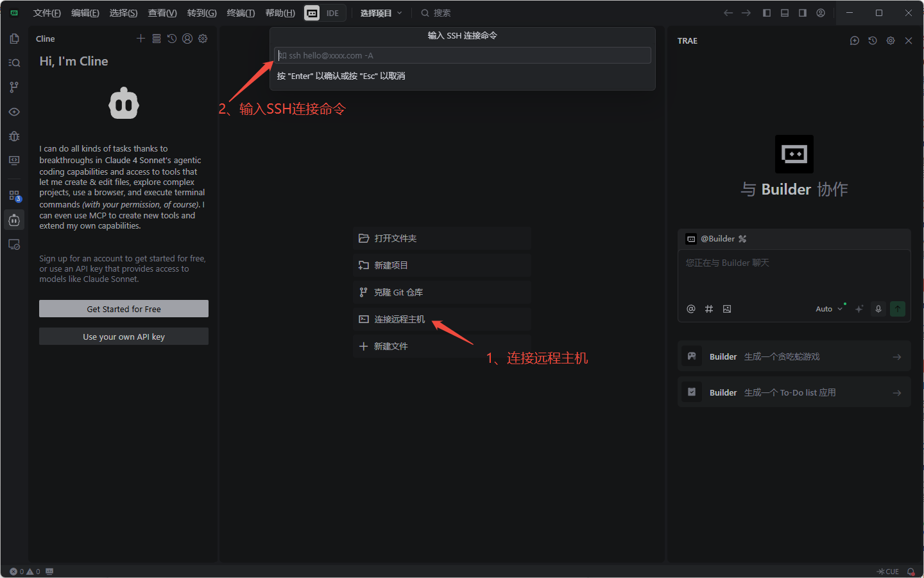Image resolution: width=924 pixels, height=578 pixels.
Task: Select Builder 生成一个贪吃蛇游戏 suggestion
Action: pos(794,356)
